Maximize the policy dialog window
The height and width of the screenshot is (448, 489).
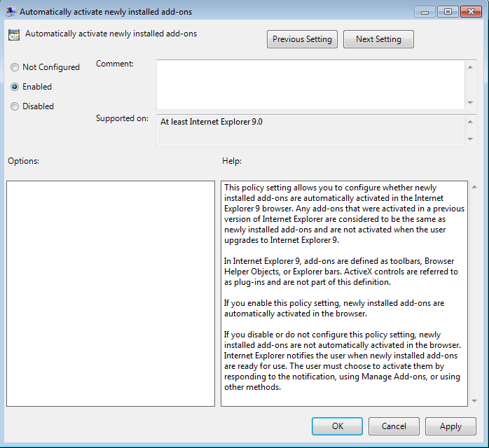click(448, 12)
